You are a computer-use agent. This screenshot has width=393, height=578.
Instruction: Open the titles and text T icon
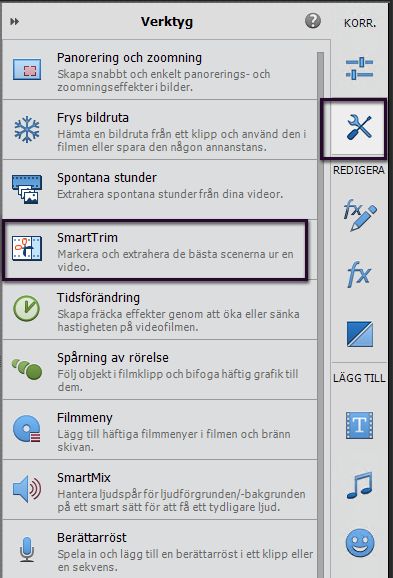pos(359,425)
